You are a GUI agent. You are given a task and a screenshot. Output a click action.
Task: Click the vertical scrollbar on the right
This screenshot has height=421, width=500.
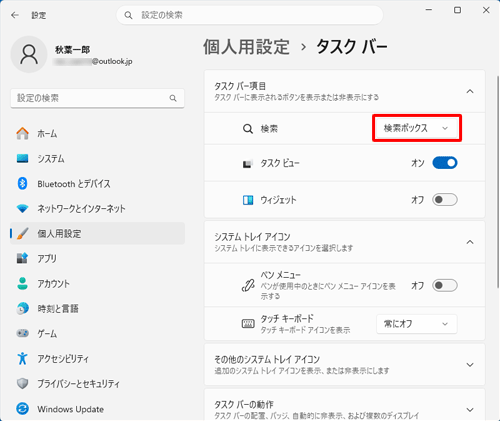pos(498,182)
